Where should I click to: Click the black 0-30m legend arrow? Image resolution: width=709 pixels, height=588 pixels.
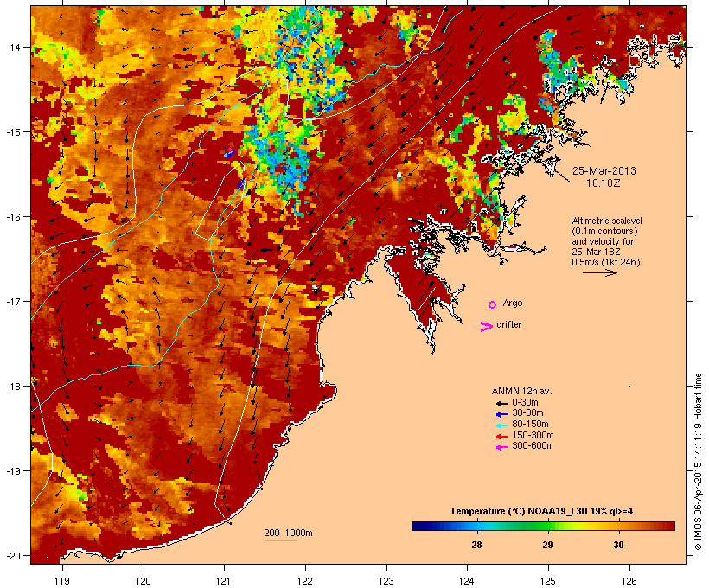[501, 403]
